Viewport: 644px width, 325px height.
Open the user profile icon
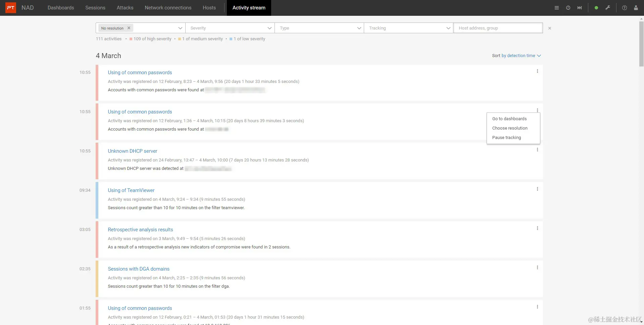[x=636, y=8]
